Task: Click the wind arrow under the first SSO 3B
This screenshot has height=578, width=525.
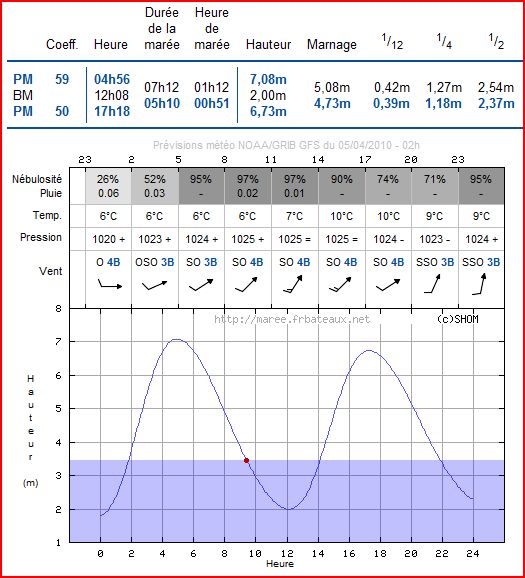Action: point(432,283)
